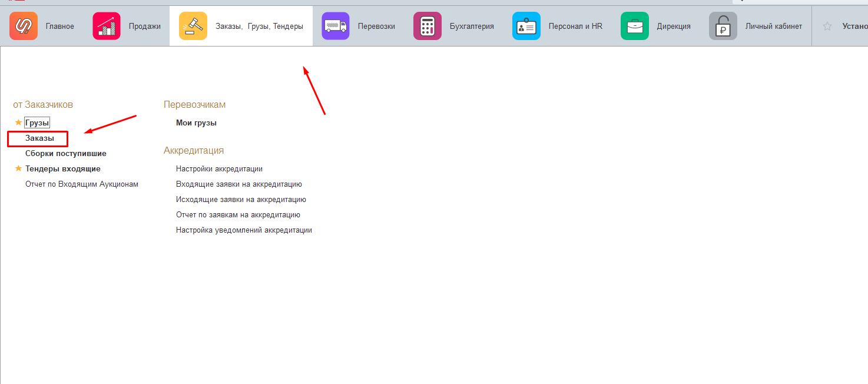Viewport: 868px width, 384px height.
Task: Click the Продажи chart icon
Action: coord(107,26)
